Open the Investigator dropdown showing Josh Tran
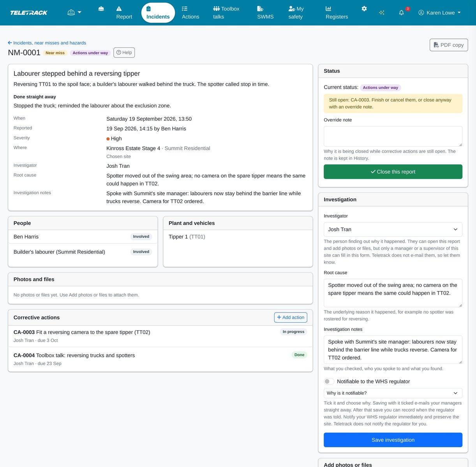Screen dimensions: 476x467 pyautogui.click(x=393, y=229)
